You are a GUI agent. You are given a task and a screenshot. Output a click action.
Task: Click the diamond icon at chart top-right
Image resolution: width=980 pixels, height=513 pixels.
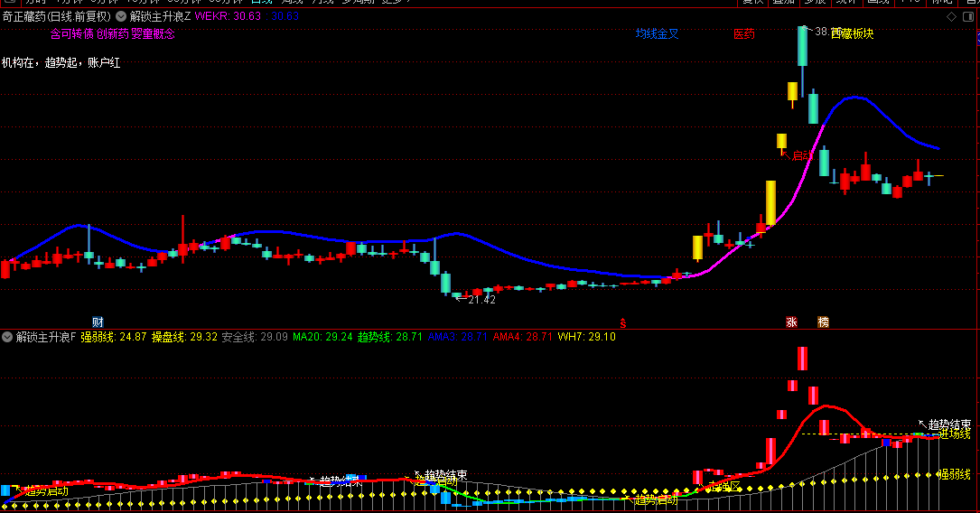pyautogui.click(x=951, y=17)
